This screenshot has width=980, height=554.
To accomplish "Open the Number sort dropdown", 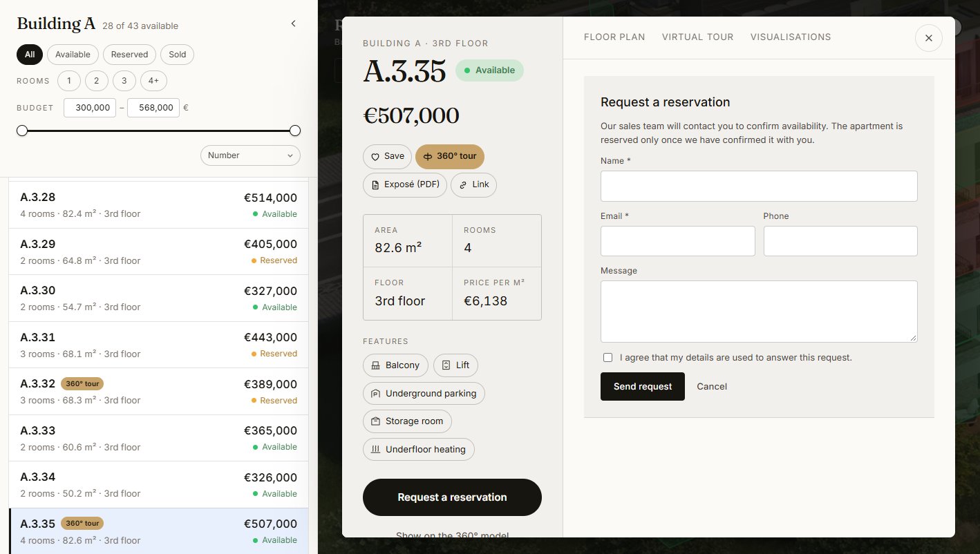I will 250,155.
